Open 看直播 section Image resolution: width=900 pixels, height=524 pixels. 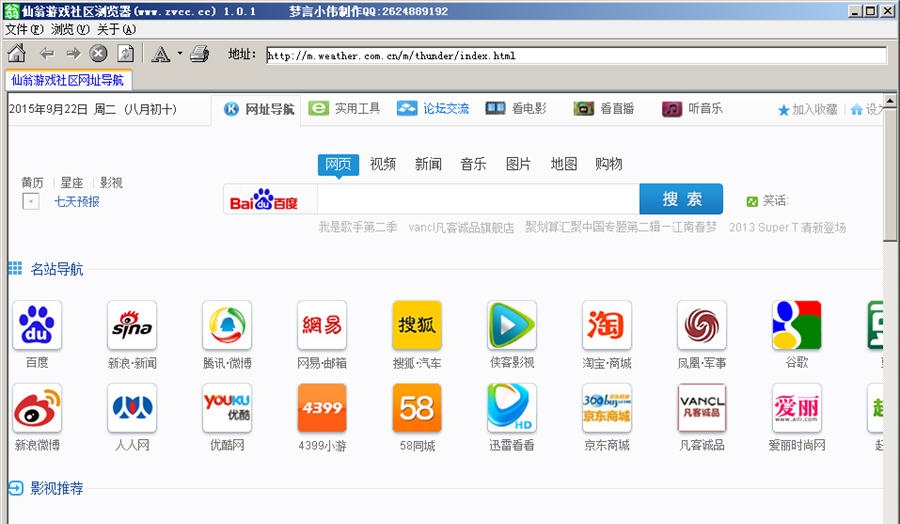(x=604, y=108)
